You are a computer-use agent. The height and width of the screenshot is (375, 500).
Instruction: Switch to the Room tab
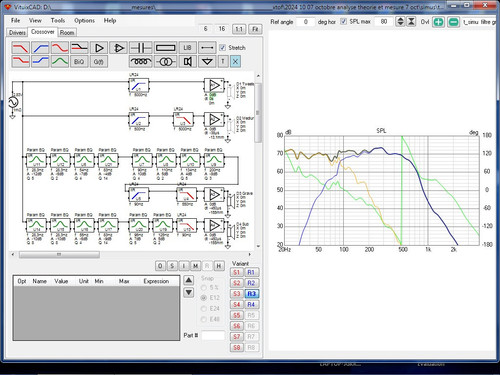coord(67,32)
